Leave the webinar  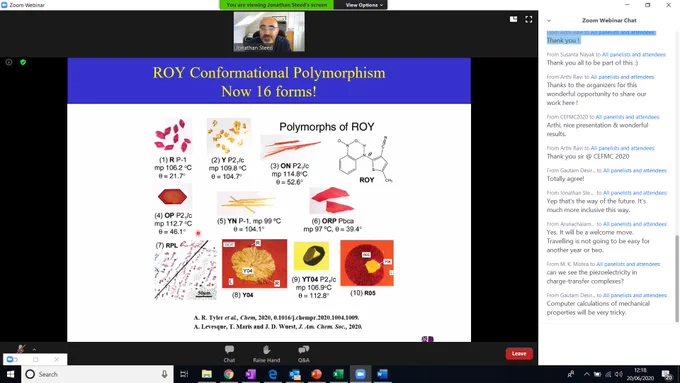[x=519, y=354]
